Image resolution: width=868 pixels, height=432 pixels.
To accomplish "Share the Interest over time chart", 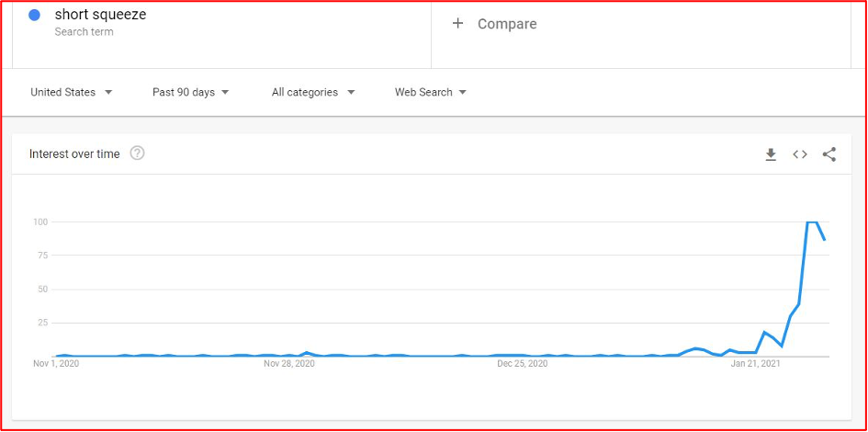I will tap(829, 154).
